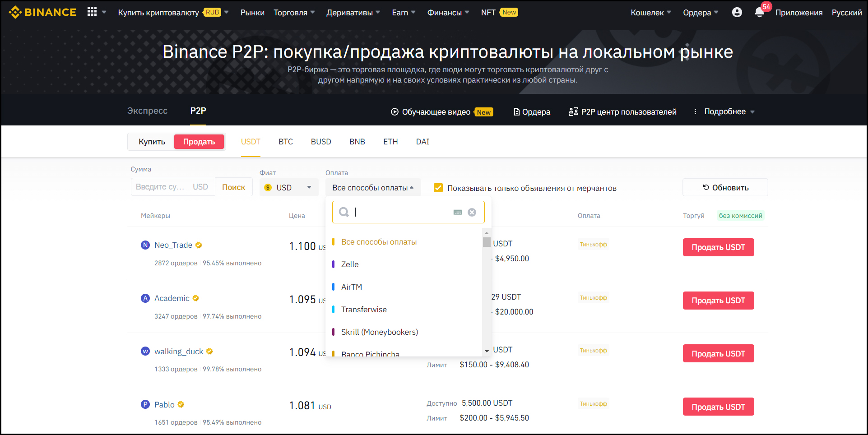
Task: Click the payment list scrollbar thumb
Action: 487,242
